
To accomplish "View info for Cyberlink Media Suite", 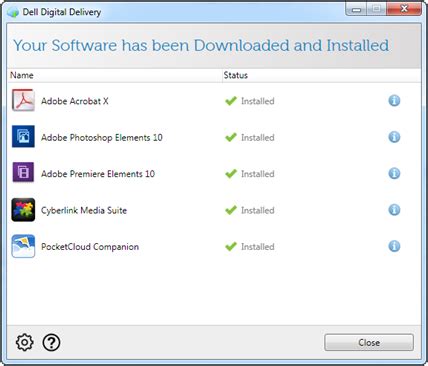I will click(x=394, y=210).
